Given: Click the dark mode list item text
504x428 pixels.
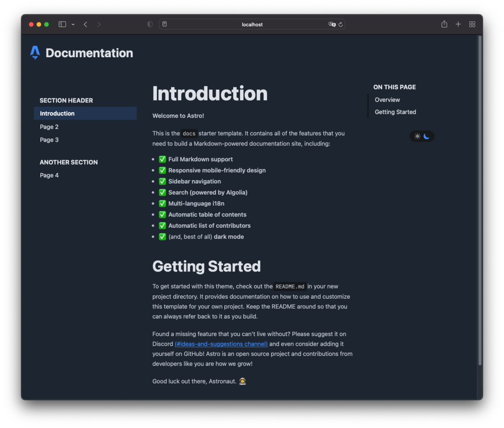Looking at the screenshot, I should [229, 237].
